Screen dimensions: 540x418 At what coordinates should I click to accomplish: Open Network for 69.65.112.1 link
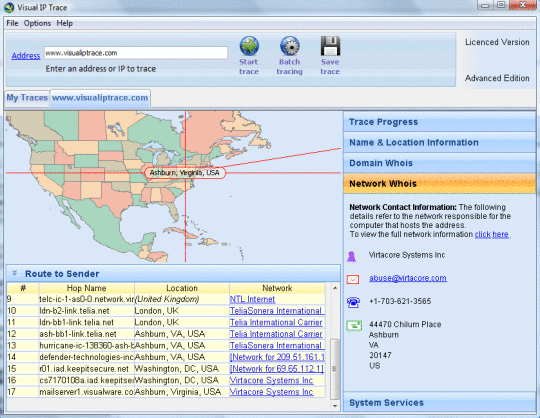[277, 369]
